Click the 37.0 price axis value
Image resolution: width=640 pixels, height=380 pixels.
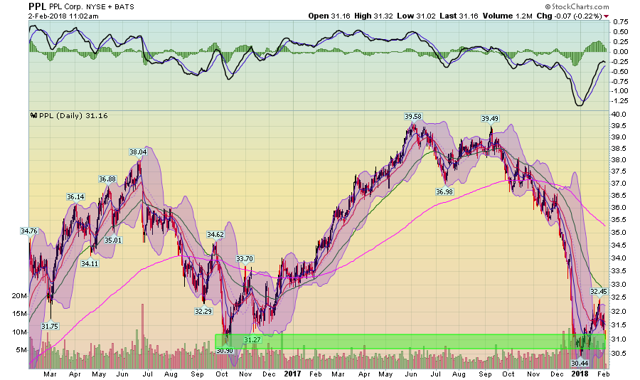(x=619, y=184)
